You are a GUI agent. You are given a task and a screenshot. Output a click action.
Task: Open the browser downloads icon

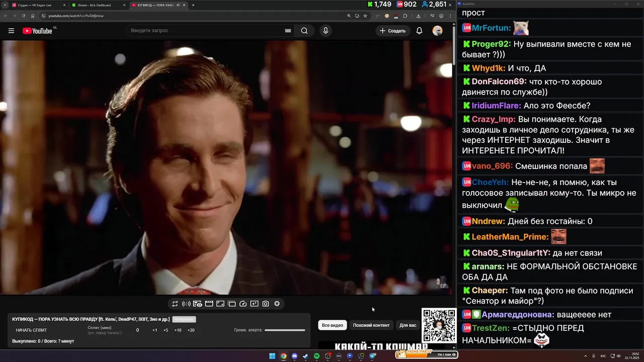click(x=419, y=16)
